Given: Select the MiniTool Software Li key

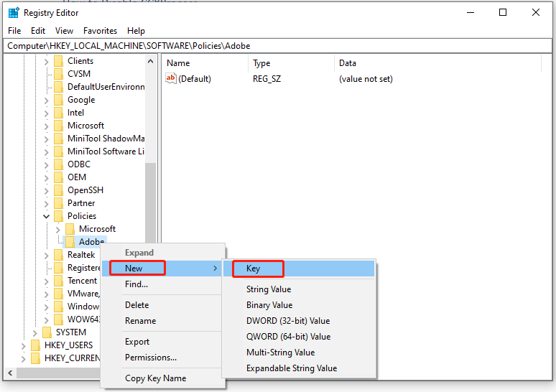Looking at the screenshot, I should coord(106,151).
